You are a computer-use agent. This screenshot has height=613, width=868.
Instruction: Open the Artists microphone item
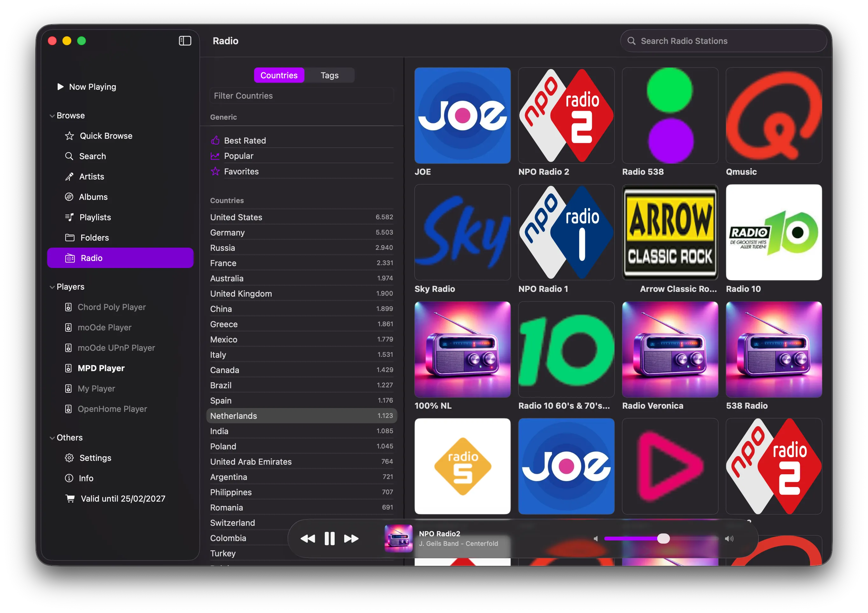click(x=91, y=177)
